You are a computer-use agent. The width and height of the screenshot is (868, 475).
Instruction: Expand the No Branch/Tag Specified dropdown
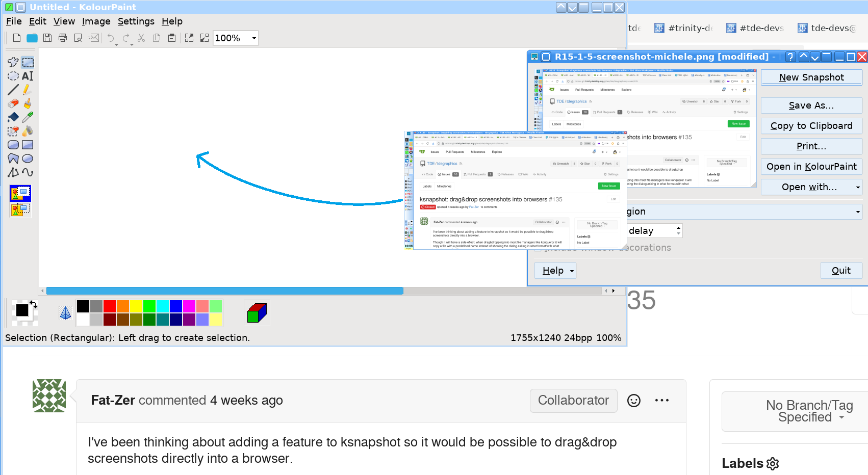click(x=809, y=411)
